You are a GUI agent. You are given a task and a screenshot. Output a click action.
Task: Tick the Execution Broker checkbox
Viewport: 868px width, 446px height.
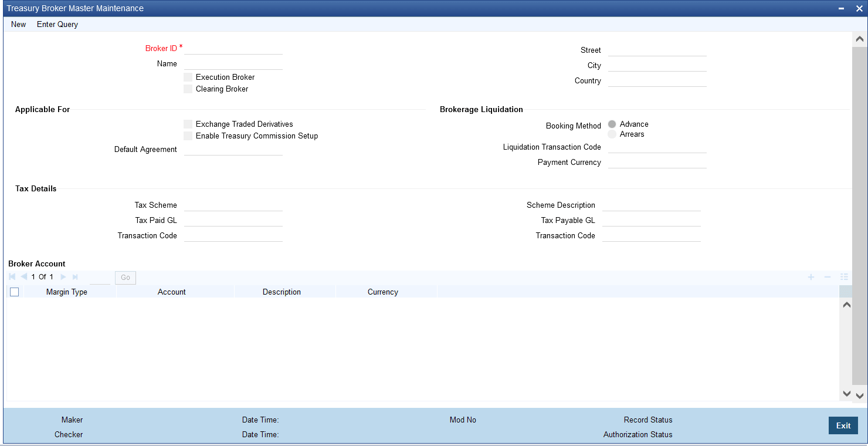(x=188, y=77)
